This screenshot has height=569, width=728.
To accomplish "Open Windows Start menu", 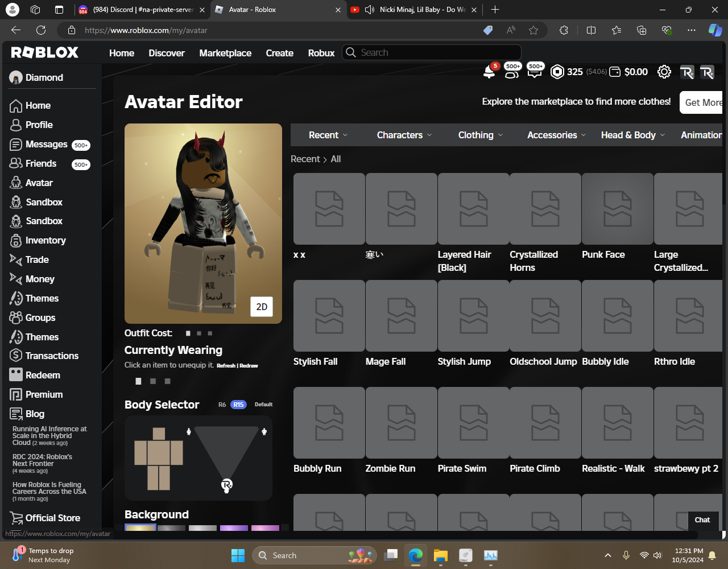I will (x=238, y=555).
